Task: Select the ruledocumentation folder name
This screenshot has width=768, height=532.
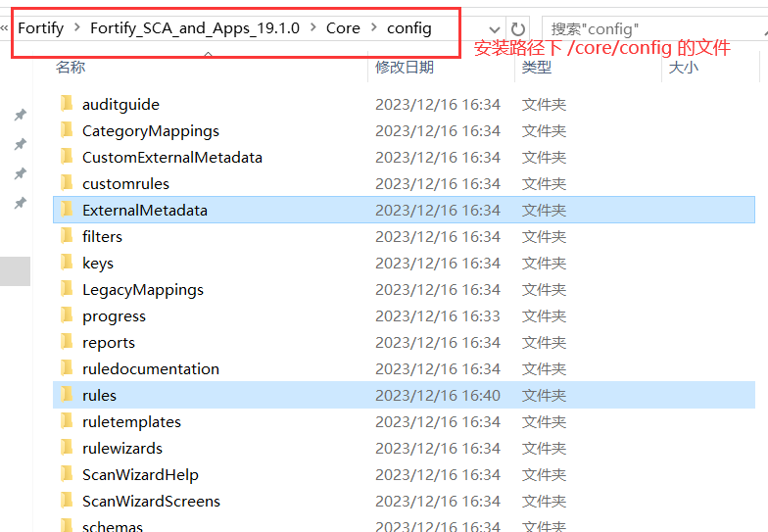Action: pyautogui.click(x=151, y=368)
